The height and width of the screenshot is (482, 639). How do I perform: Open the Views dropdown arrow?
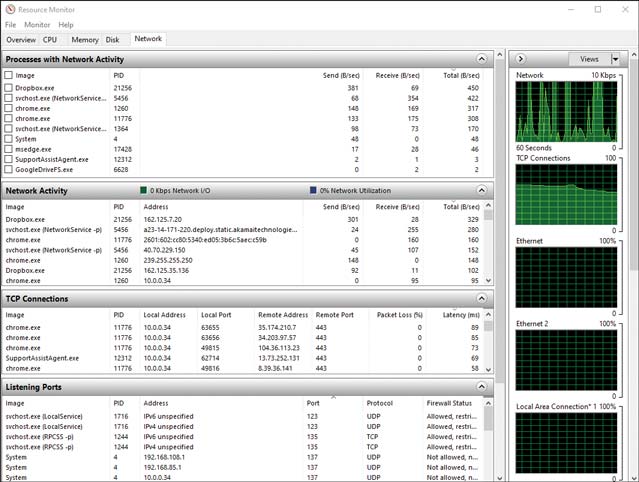615,59
